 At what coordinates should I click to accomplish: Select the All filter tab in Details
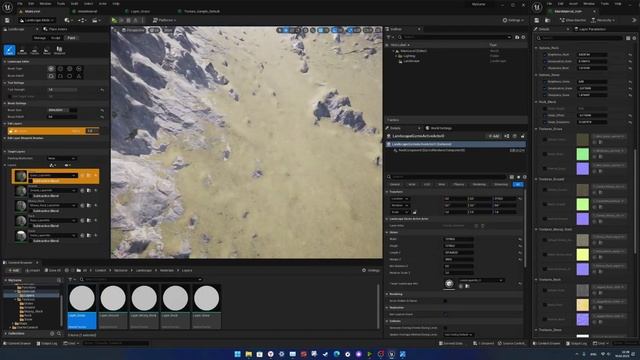518,184
